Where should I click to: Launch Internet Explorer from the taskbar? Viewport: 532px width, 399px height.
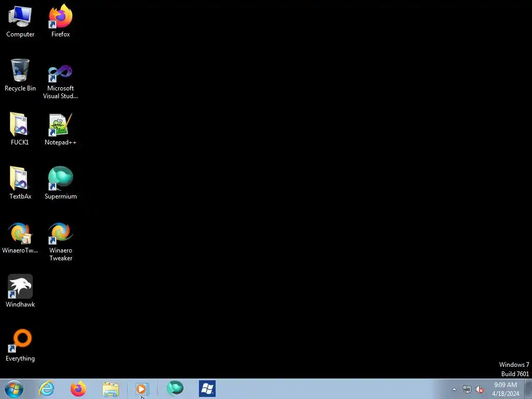(46, 389)
